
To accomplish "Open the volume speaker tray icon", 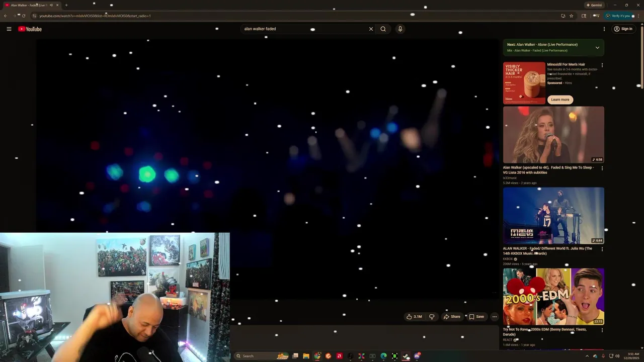I will 618,356.
